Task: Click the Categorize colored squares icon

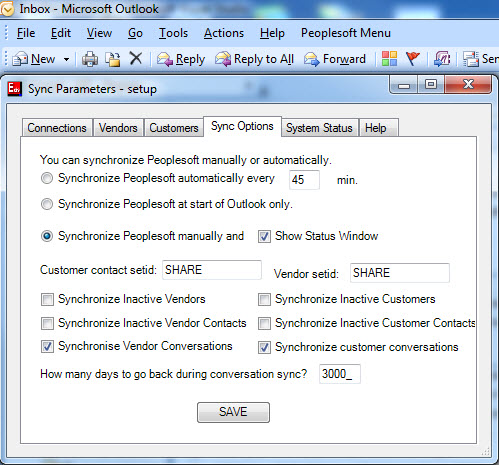Action: click(389, 59)
